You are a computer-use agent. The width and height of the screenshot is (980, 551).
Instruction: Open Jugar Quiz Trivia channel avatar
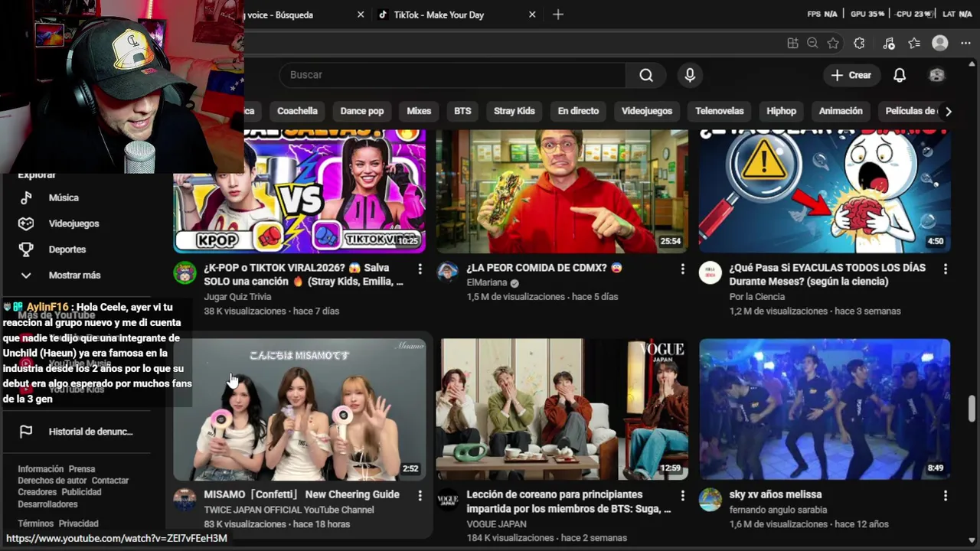click(185, 272)
